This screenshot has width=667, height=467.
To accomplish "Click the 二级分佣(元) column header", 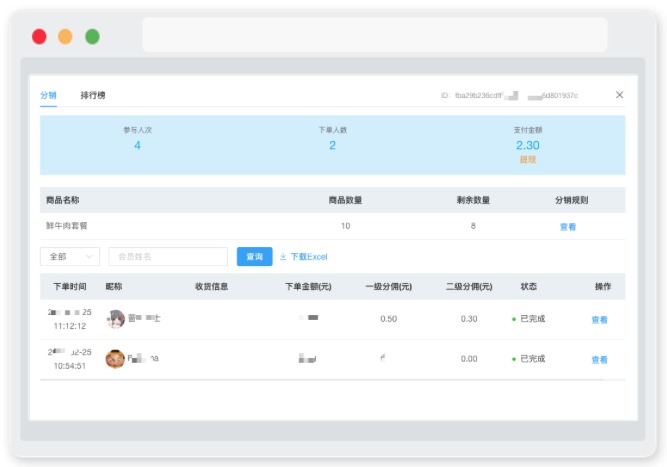I will click(469, 287).
